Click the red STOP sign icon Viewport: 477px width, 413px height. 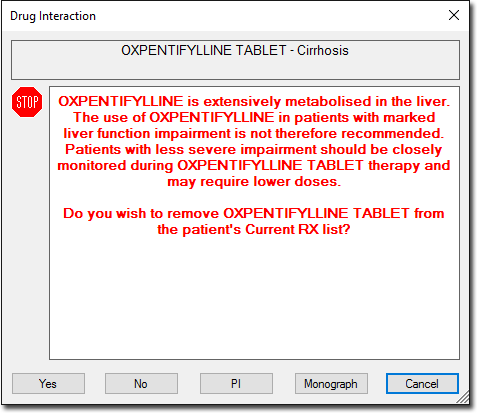[27, 102]
